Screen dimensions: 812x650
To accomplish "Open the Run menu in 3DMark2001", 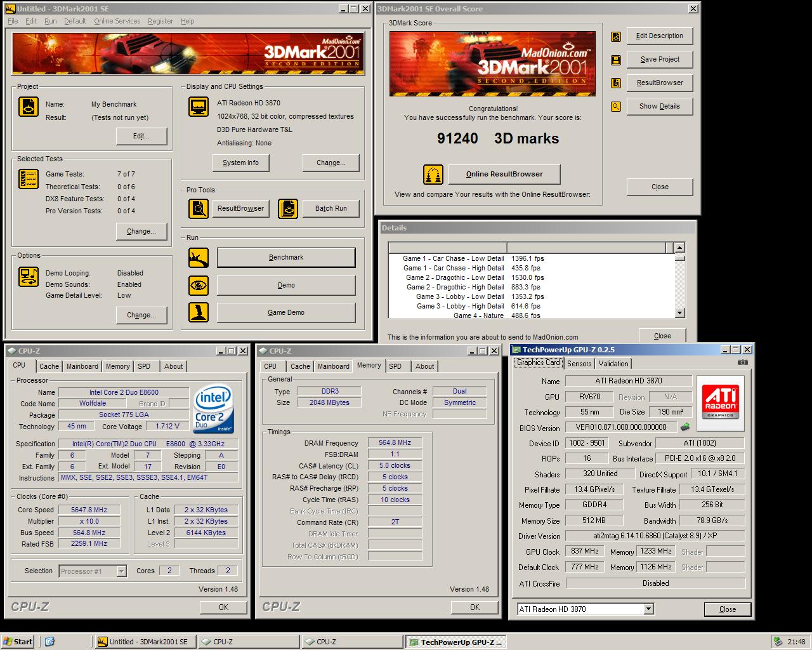I will pyautogui.click(x=50, y=21).
